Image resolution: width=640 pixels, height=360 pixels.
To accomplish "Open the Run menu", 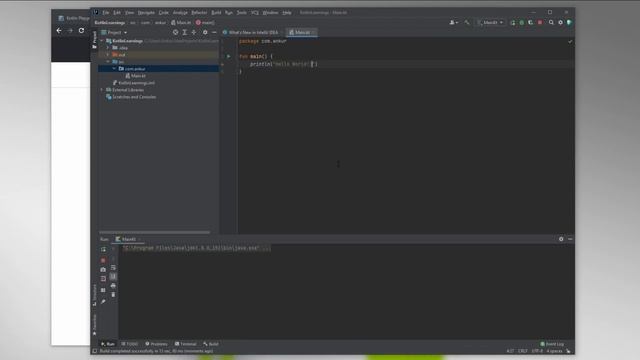I will (229, 13).
